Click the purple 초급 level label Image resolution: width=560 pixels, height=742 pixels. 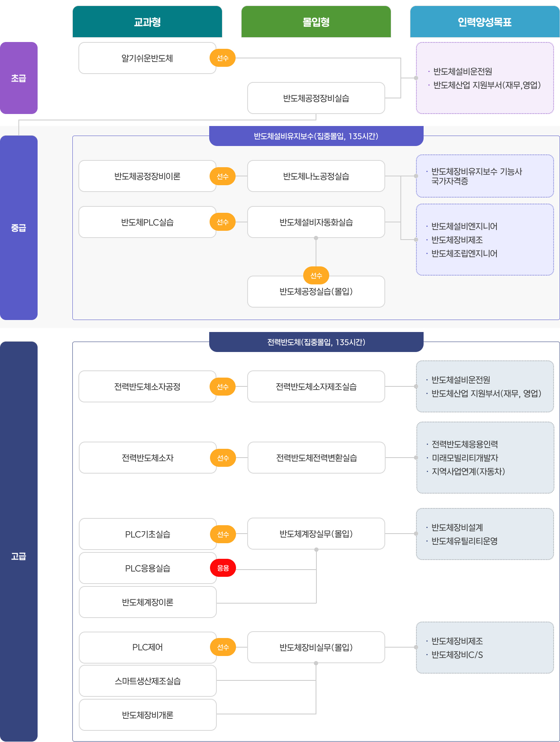tap(19, 78)
